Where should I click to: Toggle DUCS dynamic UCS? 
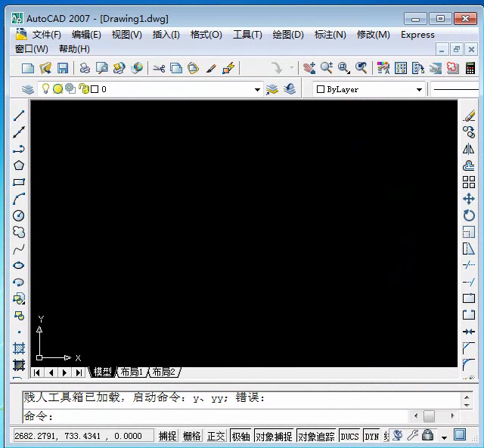(349, 436)
